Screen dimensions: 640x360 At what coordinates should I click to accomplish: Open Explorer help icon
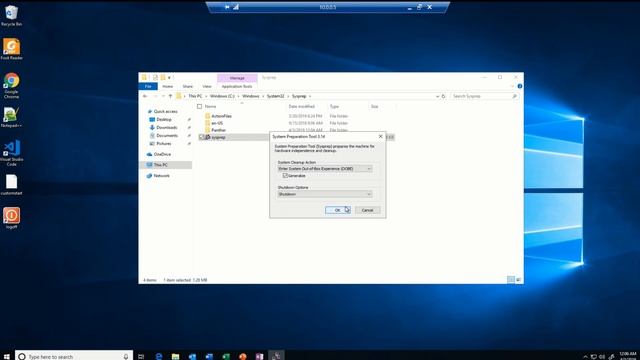tap(520, 86)
